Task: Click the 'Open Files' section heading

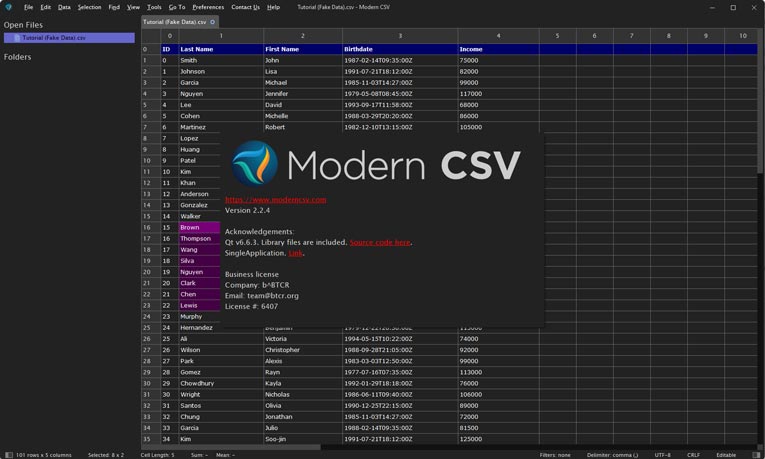Action: tap(23, 25)
